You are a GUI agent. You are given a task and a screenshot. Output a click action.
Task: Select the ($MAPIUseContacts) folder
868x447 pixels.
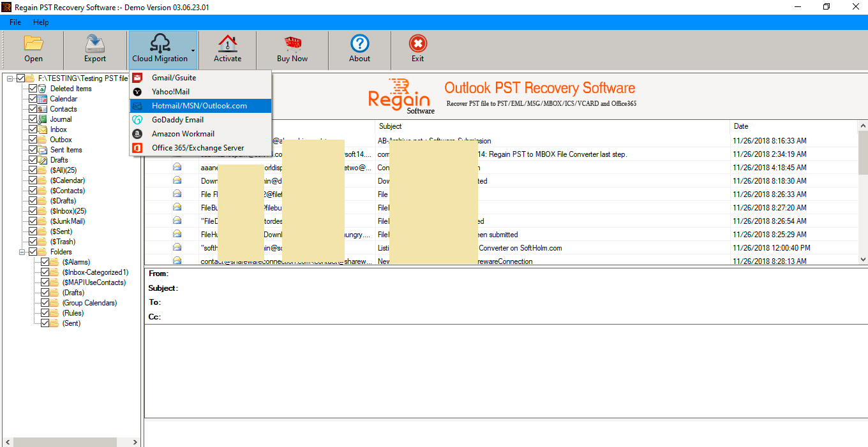(x=94, y=282)
